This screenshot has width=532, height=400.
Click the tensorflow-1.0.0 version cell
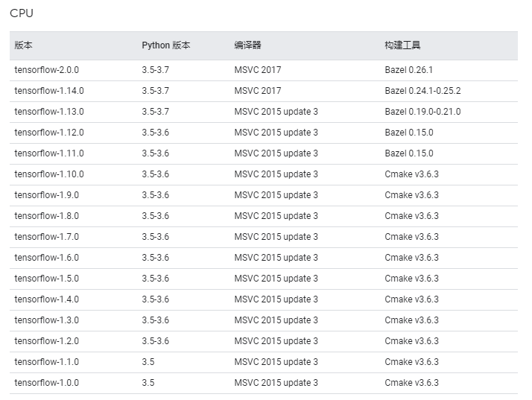tap(46, 383)
